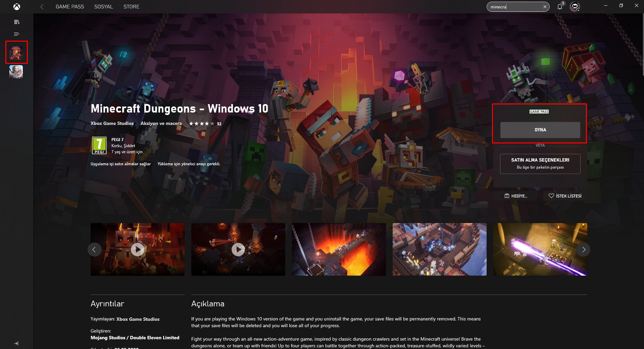Show next screenshots with right chevron

(583, 250)
